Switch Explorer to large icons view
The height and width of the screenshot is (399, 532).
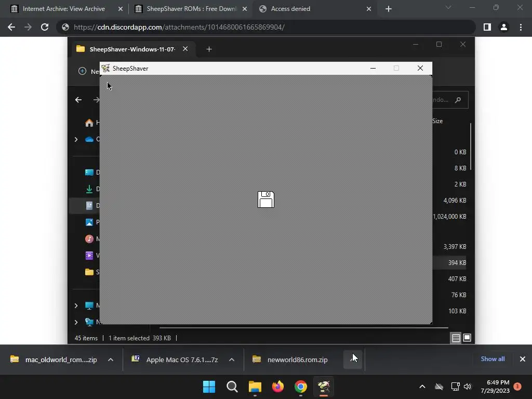(467, 338)
